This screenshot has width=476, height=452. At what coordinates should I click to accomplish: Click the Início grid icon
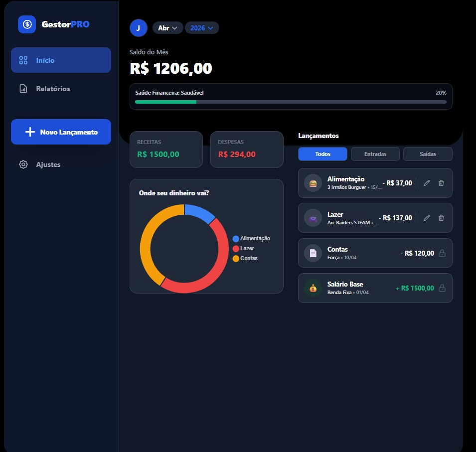pyautogui.click(x=23, y=60)
